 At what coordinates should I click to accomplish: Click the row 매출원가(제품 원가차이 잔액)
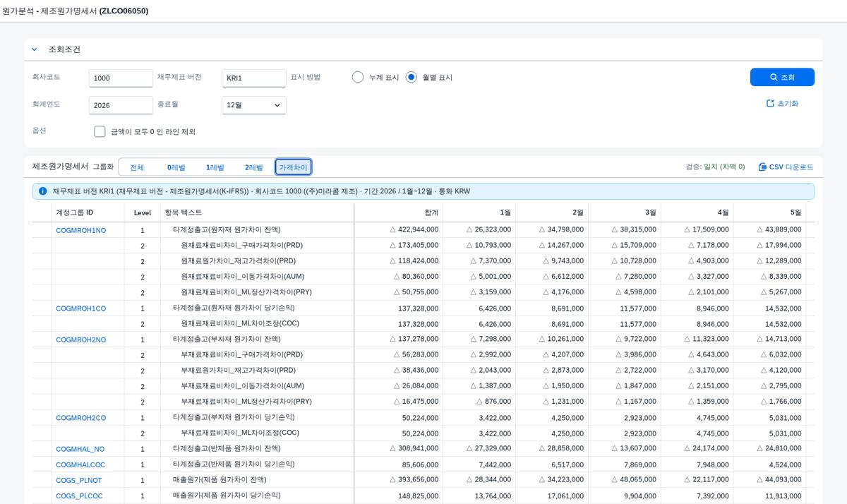click(x=423, y=480)
